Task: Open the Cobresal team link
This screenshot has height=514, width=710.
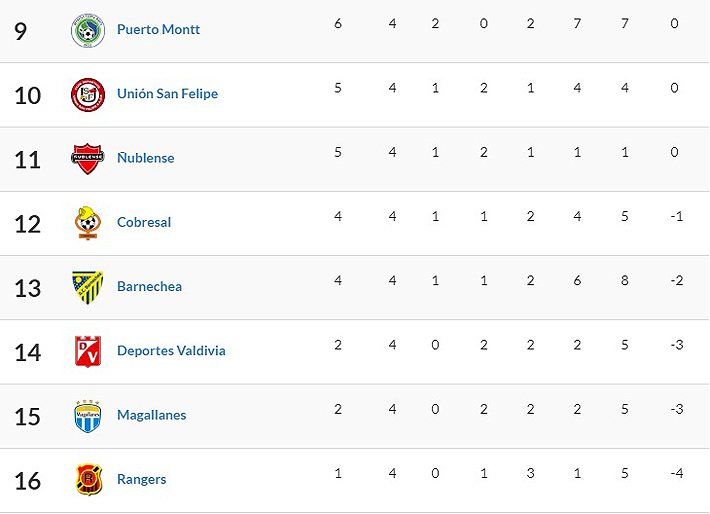Action: (144, 222)
